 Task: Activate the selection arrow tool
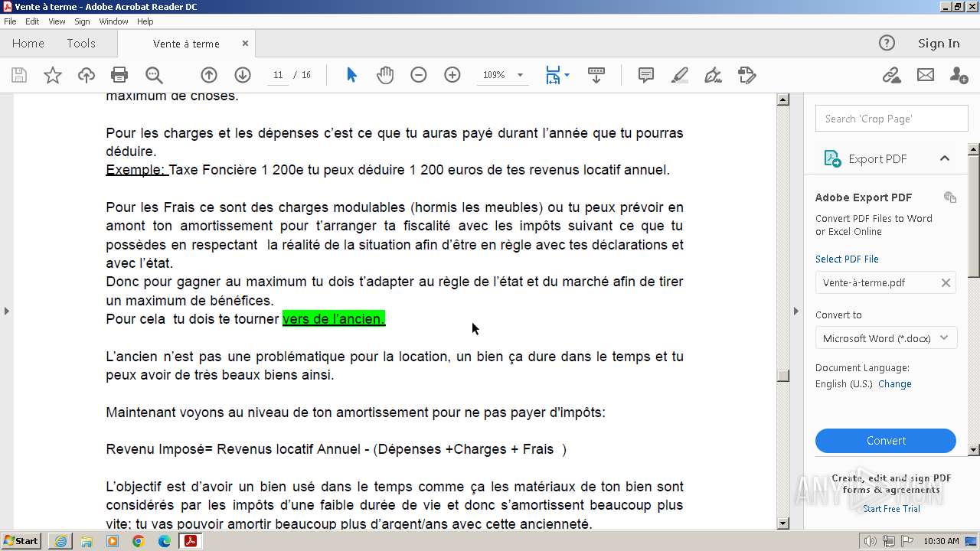[x=351, y=75]
